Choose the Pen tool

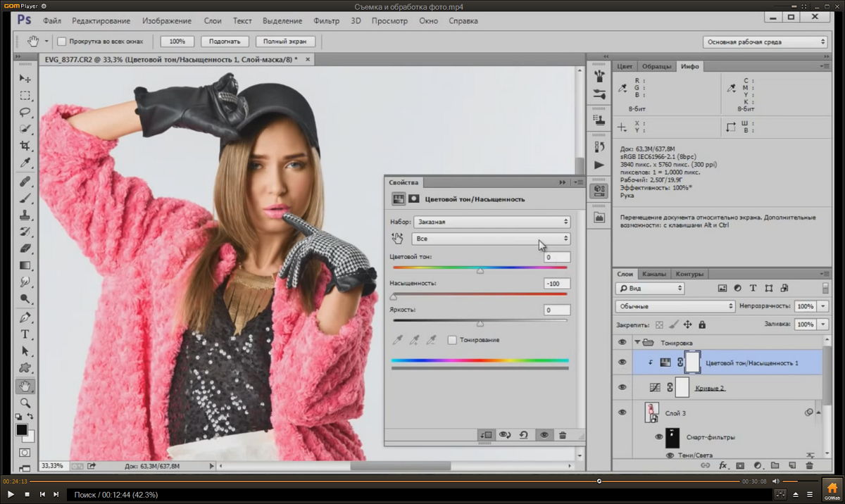click(25, 317)
